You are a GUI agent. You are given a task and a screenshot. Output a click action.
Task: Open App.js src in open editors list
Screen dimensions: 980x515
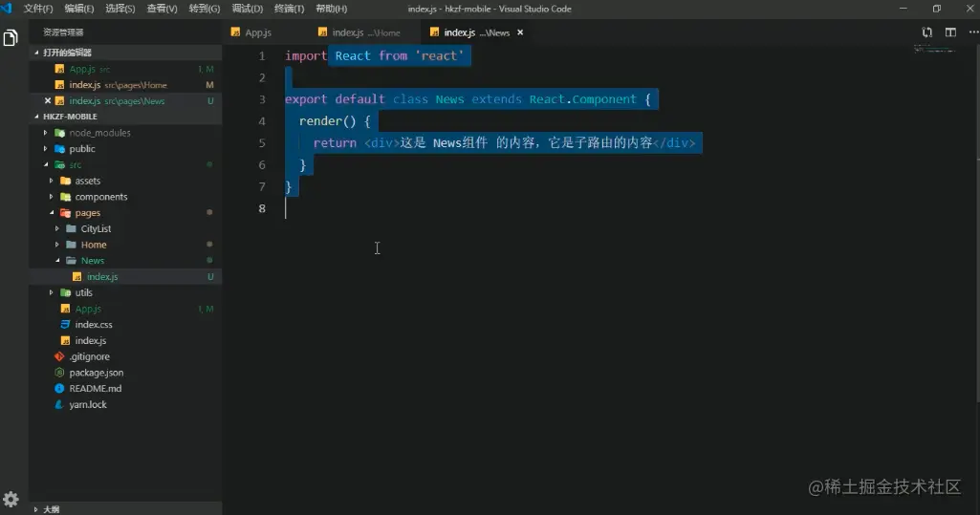click(x=125, y=69)
